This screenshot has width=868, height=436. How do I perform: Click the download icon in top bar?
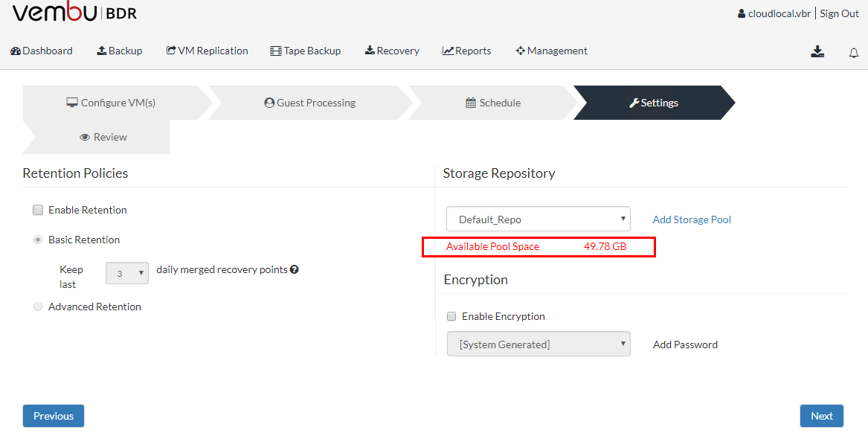pyautogui.click(x=817, y=51)
